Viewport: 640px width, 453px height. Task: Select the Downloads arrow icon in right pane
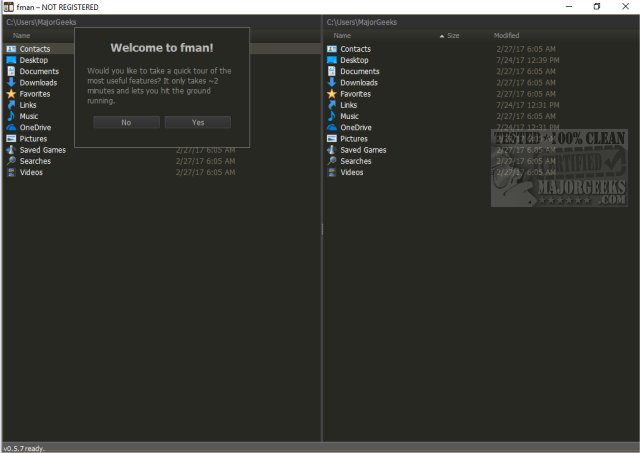[x=331, y=83]
